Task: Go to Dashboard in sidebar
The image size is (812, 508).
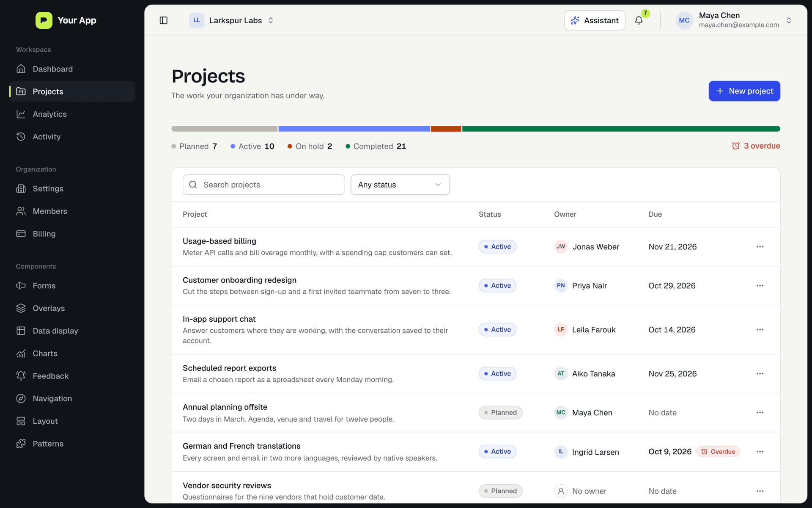Action: pos(72,69)
